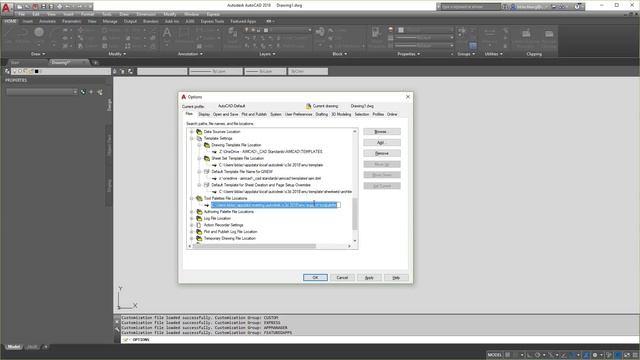The width and height of the screenshot is (640, 360).
Task: Cancel the Options dialog
Action: (342, 278)
